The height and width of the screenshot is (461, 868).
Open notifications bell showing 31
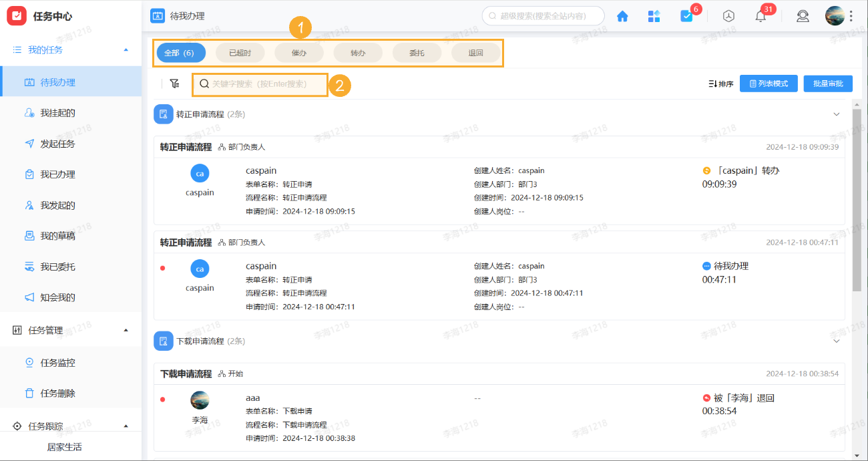(761, 15)
